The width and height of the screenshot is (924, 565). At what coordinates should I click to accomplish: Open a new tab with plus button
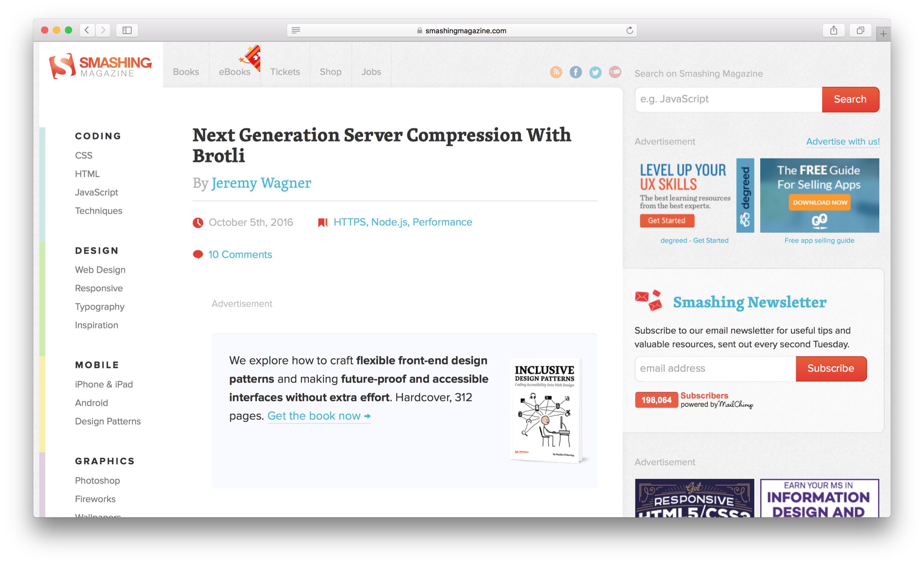[x=883, y=34]
